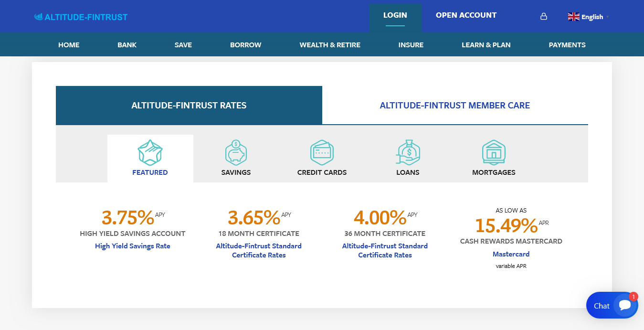Click the Altitude-Fintrust logo
Image resolution: width=644 pixels, height=330 pixels.
[x=81, y=17]
